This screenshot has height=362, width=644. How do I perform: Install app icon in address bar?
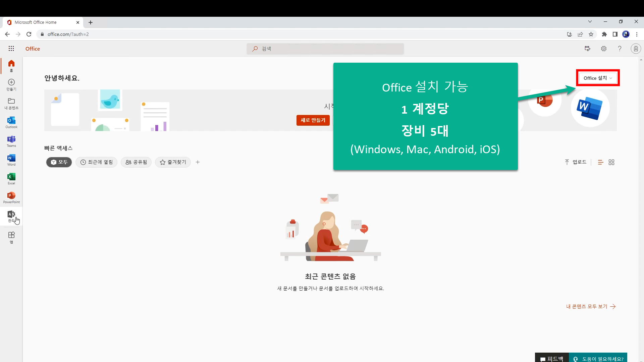coord(570,34)
